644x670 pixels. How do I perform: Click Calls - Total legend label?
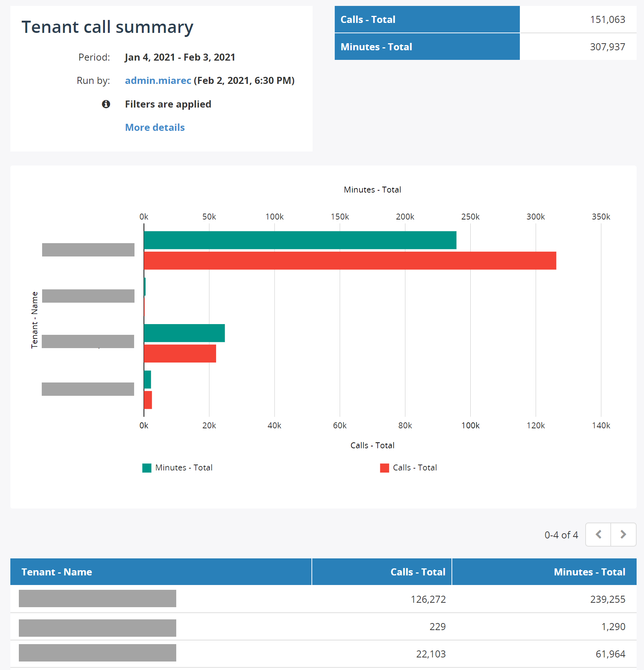(x=415, y=467)
